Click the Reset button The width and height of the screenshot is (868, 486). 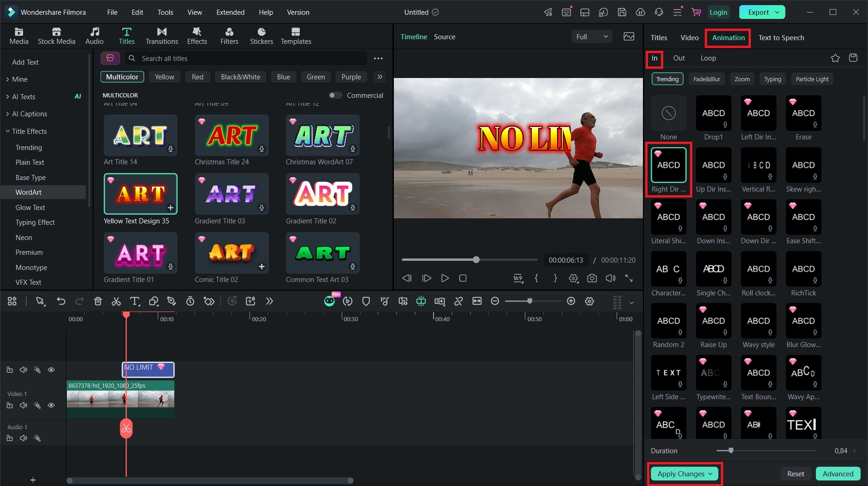click(796, 474)
